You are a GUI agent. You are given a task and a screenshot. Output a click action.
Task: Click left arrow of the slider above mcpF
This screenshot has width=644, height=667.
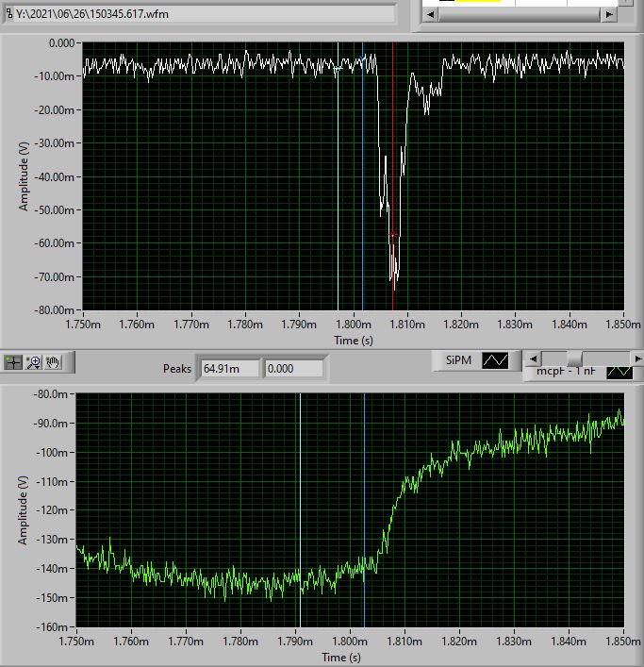533,359
